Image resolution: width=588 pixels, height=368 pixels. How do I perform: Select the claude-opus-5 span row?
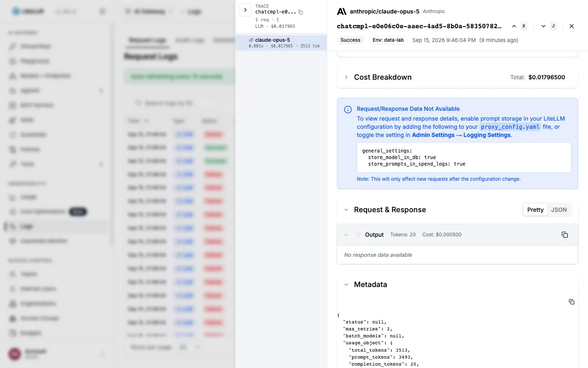pyautogui.click(x=281, y=43)
